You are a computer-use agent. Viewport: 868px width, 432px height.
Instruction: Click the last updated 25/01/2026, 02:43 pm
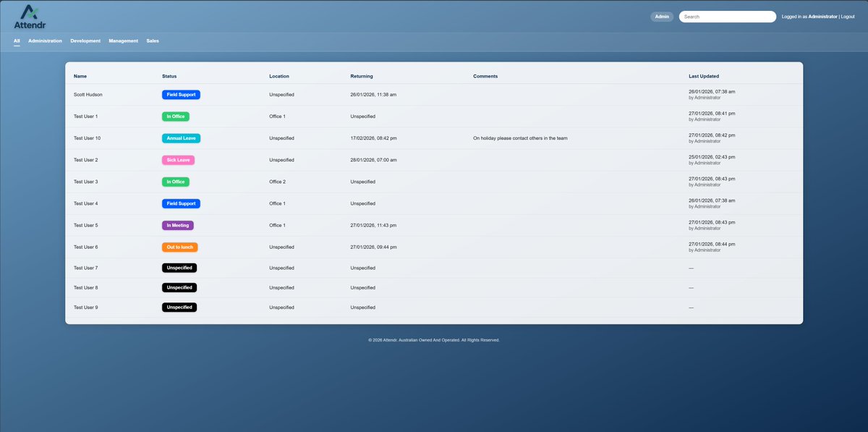[x=712, y=157]
